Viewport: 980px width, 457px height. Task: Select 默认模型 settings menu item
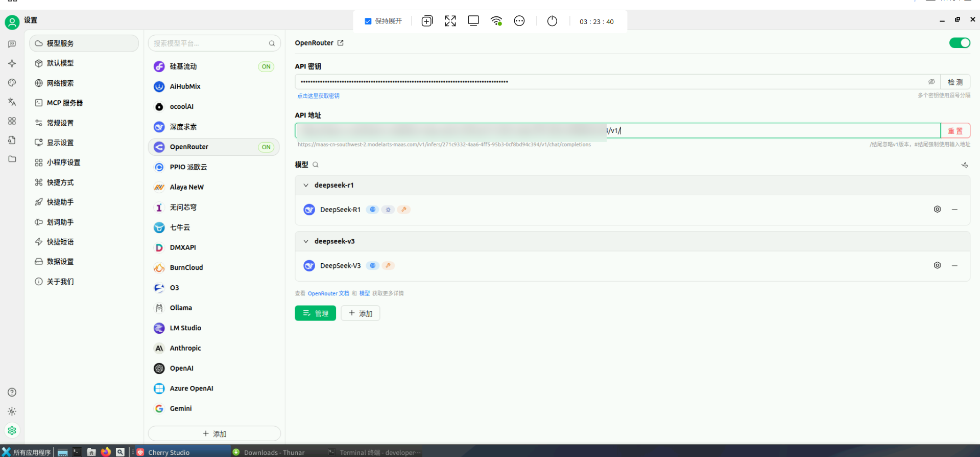84,63
